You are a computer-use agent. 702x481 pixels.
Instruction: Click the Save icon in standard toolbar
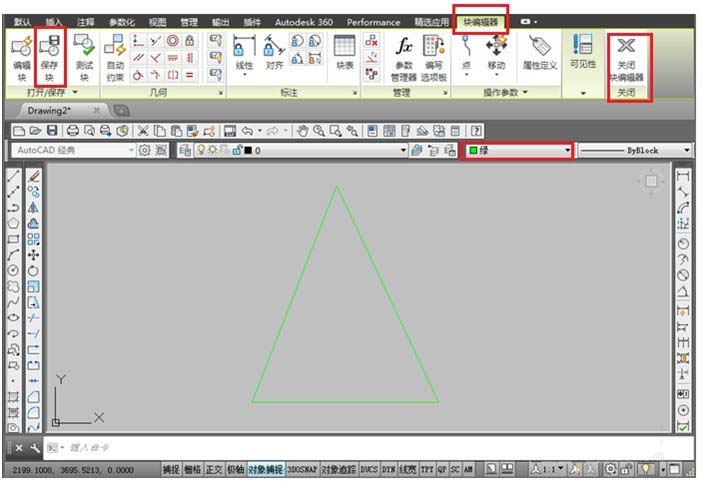[52, 131]
